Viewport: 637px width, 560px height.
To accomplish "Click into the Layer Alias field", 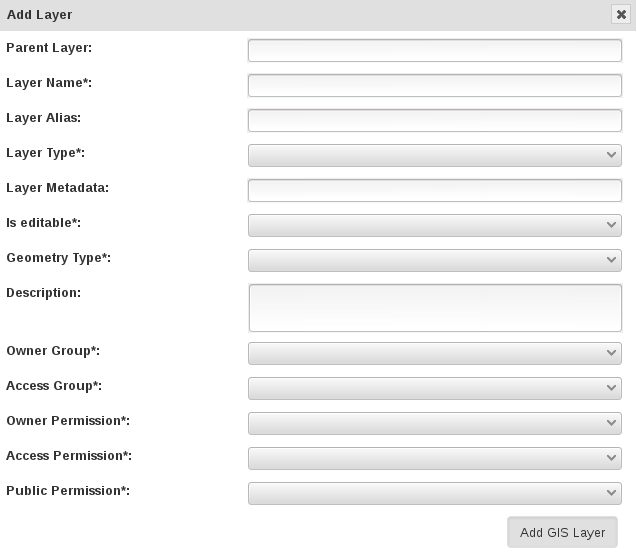I will [x=435, y=120].
